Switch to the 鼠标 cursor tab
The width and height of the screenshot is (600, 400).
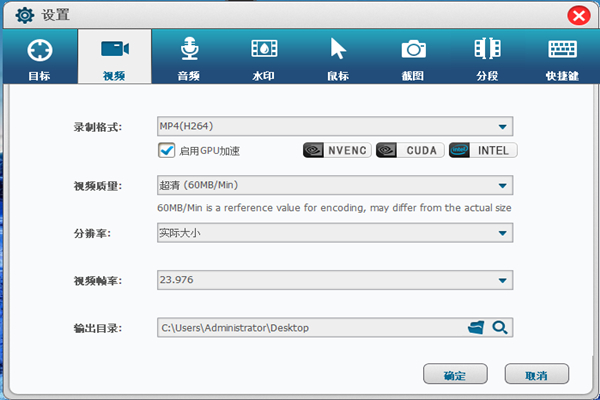(x=338, y=58)
